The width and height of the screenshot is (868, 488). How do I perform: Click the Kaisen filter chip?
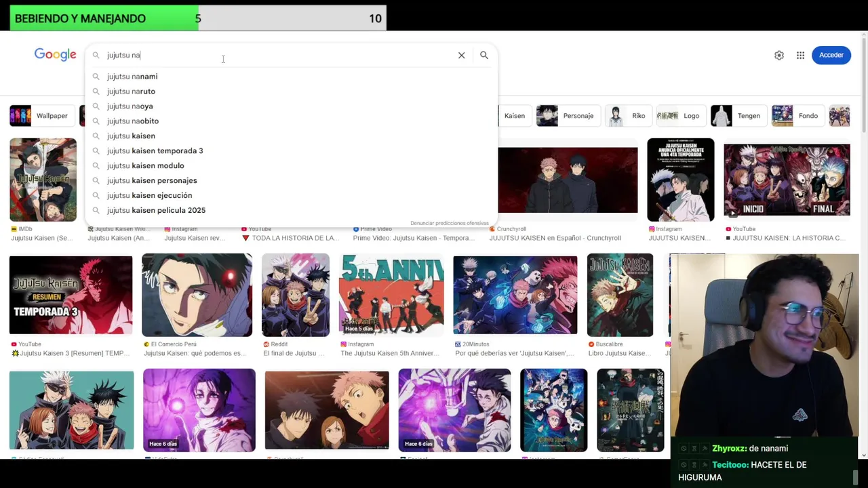coord(513,116)
